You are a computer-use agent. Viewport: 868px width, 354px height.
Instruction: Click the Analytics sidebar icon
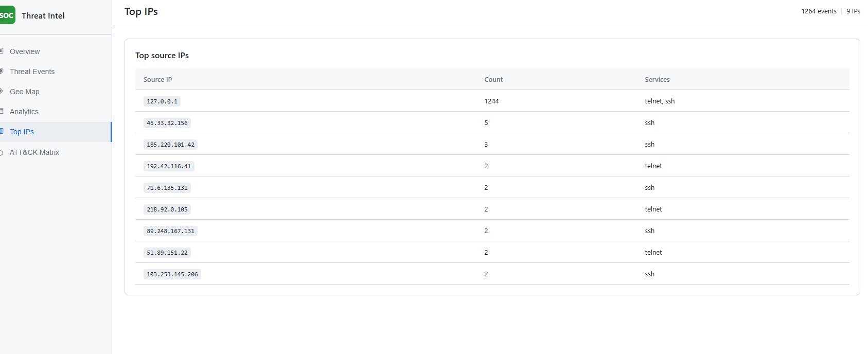pyautogui.click(x=2, y=111)
